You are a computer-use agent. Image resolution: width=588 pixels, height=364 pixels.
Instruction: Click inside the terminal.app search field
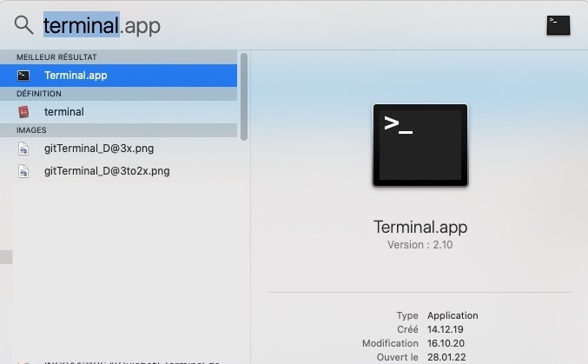pyautogui.click(x=261, y=25)
